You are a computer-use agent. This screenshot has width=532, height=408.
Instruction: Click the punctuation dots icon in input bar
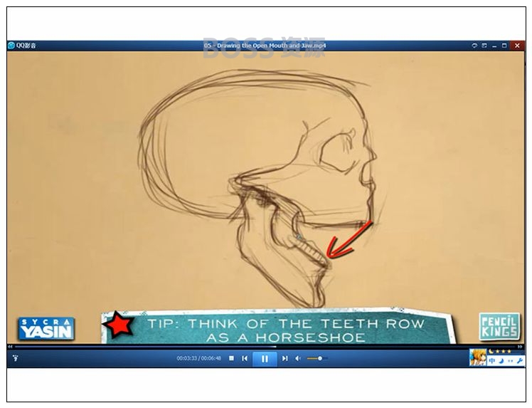(x=510, y=361)
